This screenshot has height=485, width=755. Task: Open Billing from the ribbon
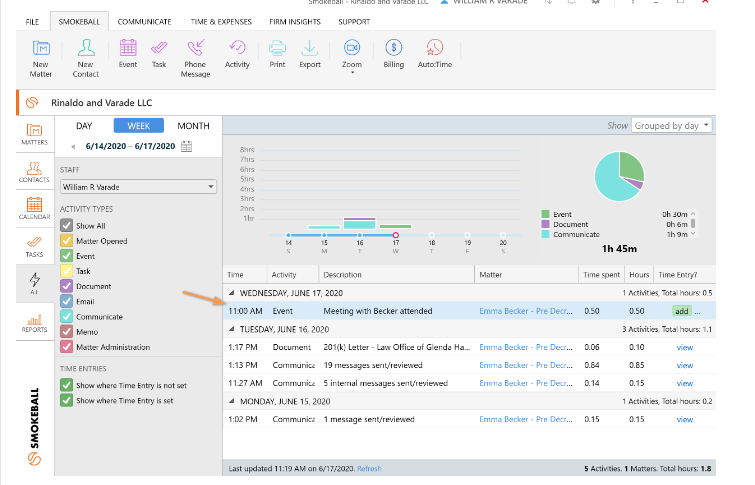point(394,53)
